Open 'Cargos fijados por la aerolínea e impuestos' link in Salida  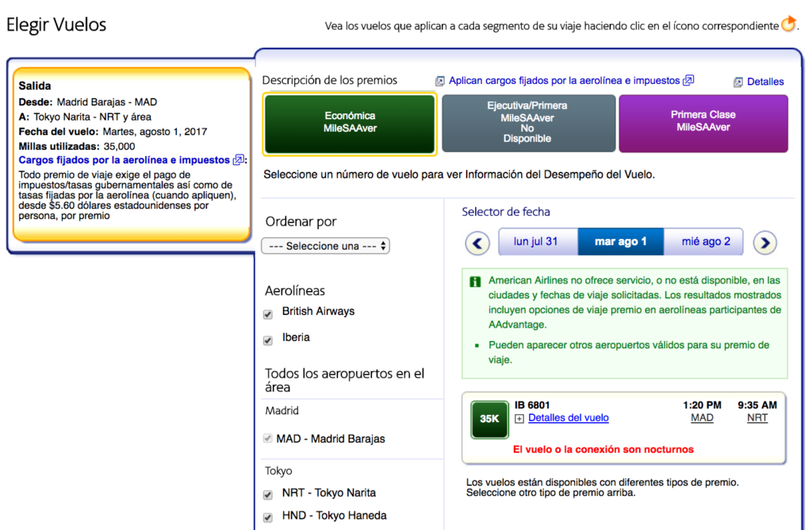click(124, 160)
